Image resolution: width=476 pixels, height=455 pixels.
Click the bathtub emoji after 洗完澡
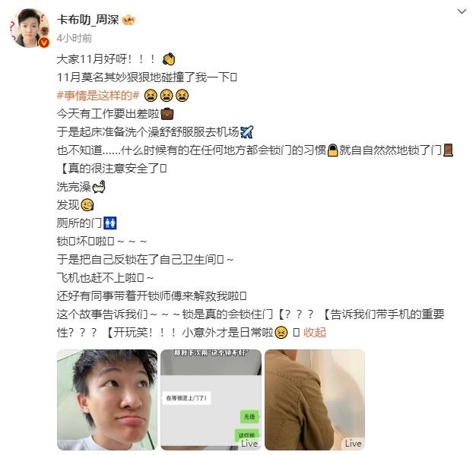click(x=99, y=187)
